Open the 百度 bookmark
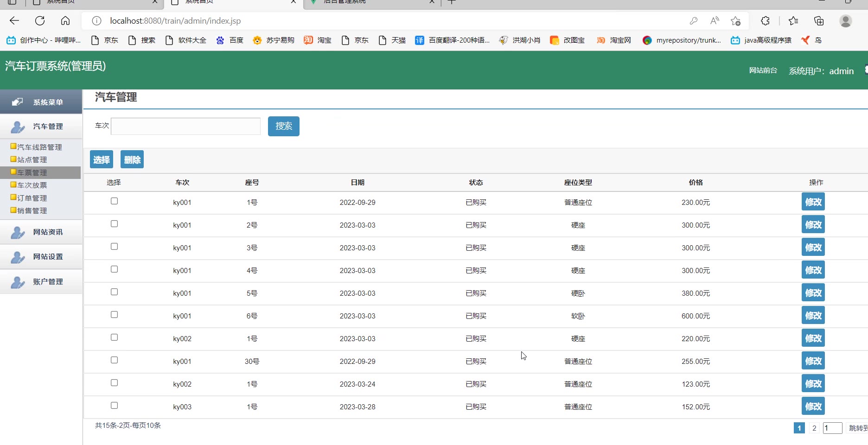The image size is (868, 445). coord(230,40)
